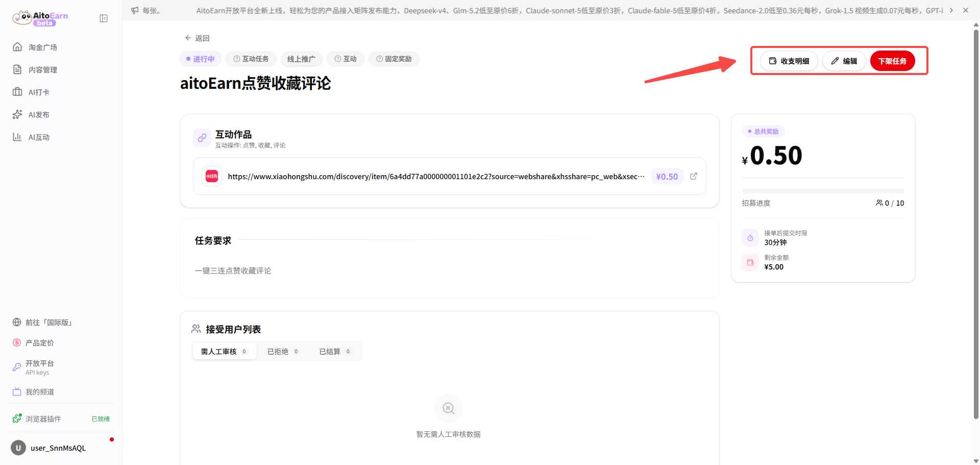Switch to the 已结算 tab
This screenshot has width=980, height=465.
tap(335, 351)
